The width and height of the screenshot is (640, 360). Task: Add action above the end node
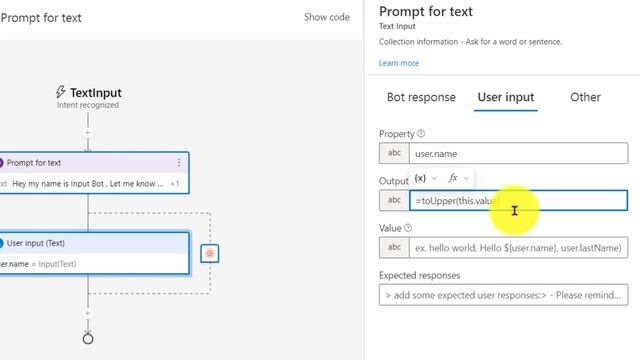tap(88, 313)
